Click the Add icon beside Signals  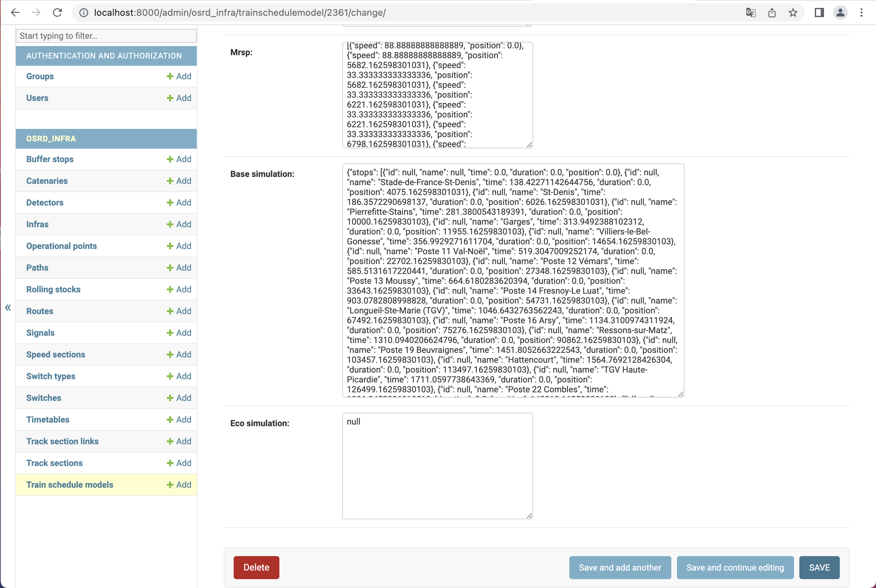pyautogui.click(x=170, y=332)
